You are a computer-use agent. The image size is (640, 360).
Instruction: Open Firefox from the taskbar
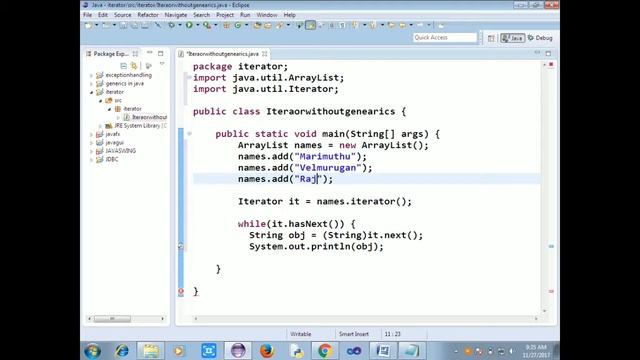point(267,351)
